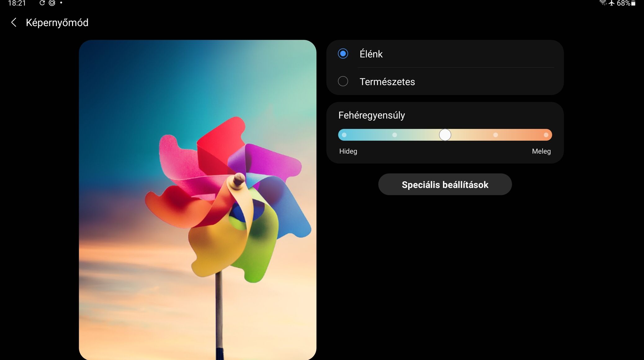
Task: Tap the Hideg label
Action: [348, 151]
